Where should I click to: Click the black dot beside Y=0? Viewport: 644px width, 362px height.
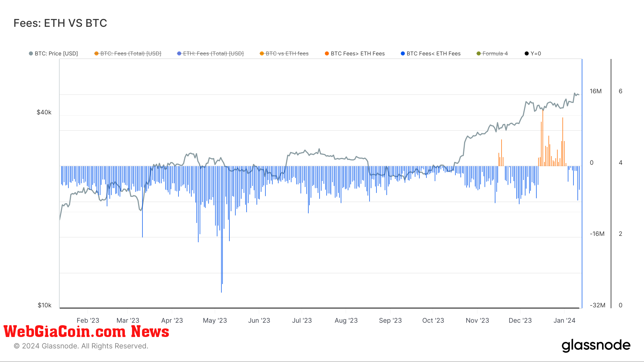[x=527, y=54]
